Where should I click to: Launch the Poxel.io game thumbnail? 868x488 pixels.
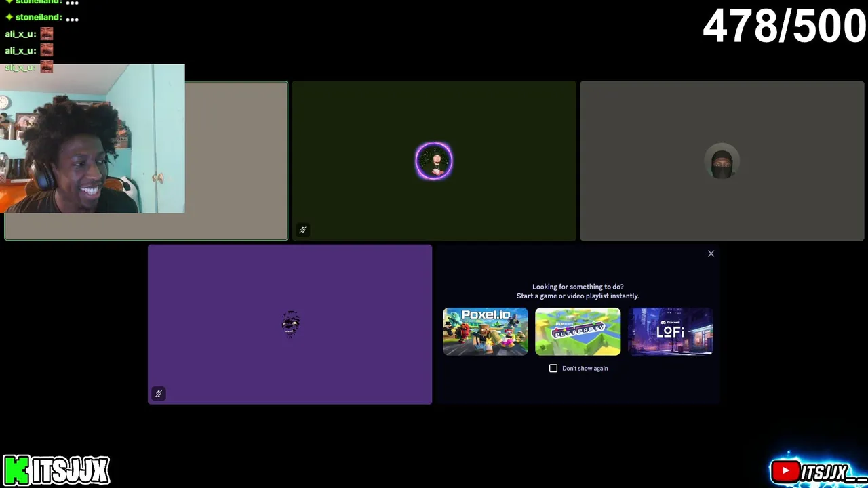tap(486, 331)
